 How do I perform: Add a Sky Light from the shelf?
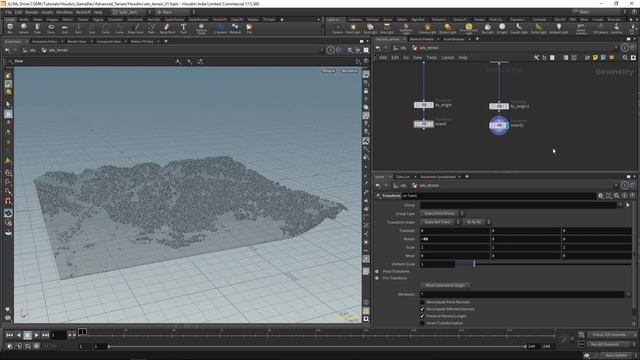(x=487, y=28)
